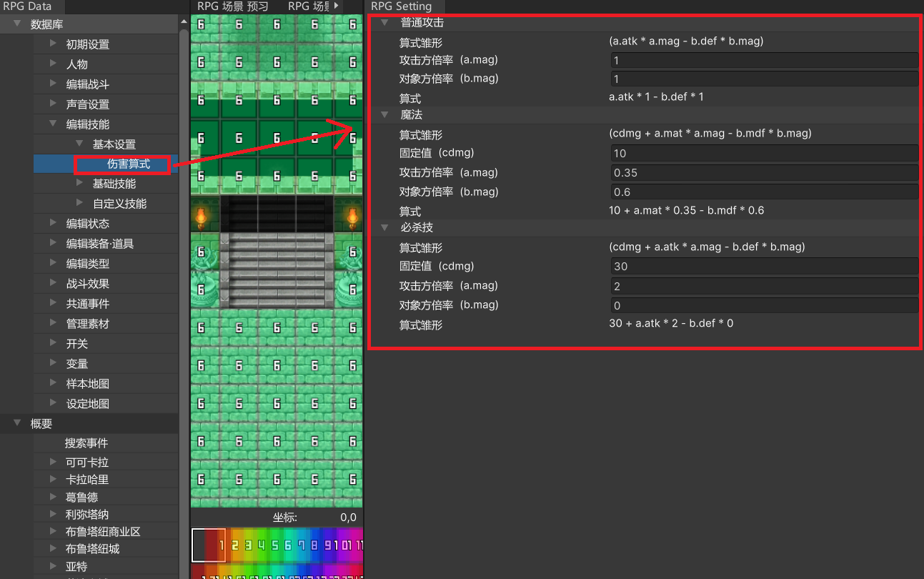Select the white-outlined blank tile in the palette
This screenshot has height=579, width=924.
[x=209, y=545]
